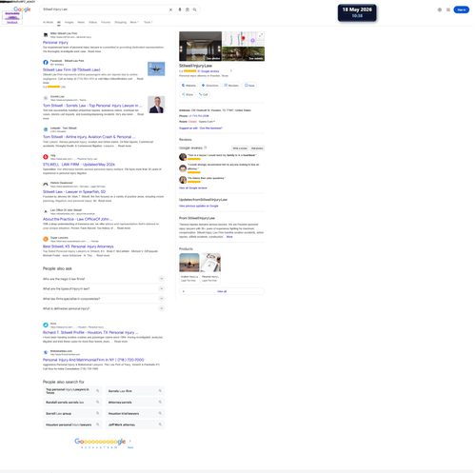
Task: Open search by image camera icon
Action: click(188, 10)
